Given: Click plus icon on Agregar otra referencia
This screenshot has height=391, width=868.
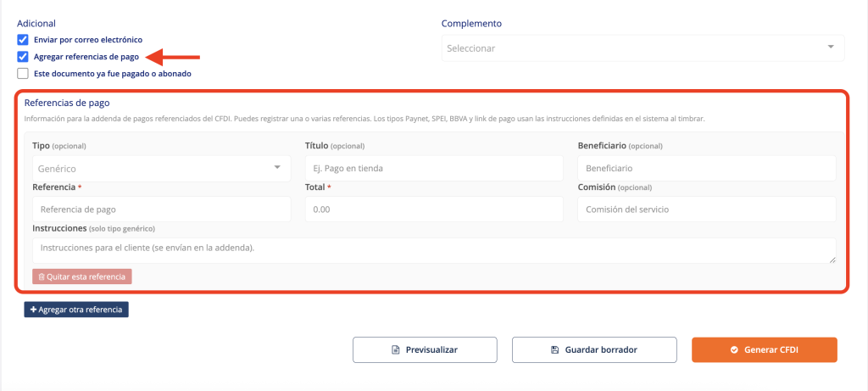Looking at the screenshot, I should tap(33, 310).
